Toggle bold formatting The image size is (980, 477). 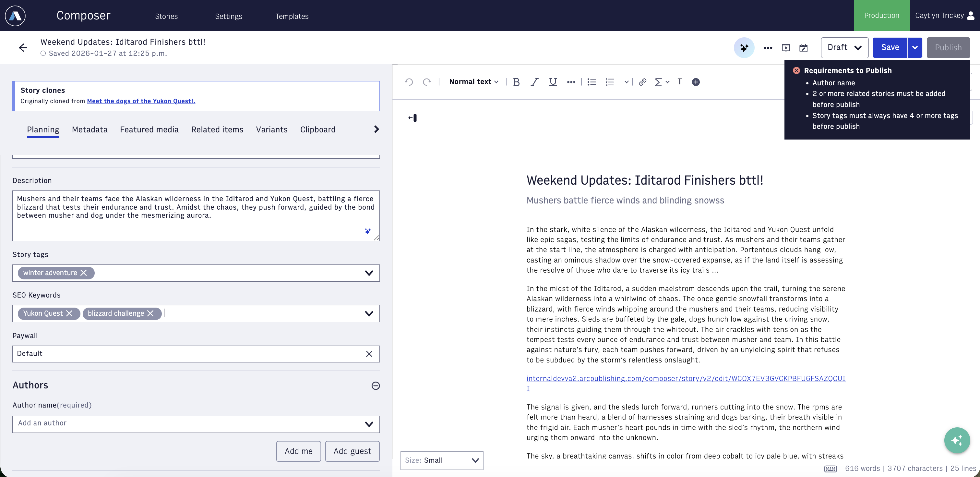tap(516, 82)
